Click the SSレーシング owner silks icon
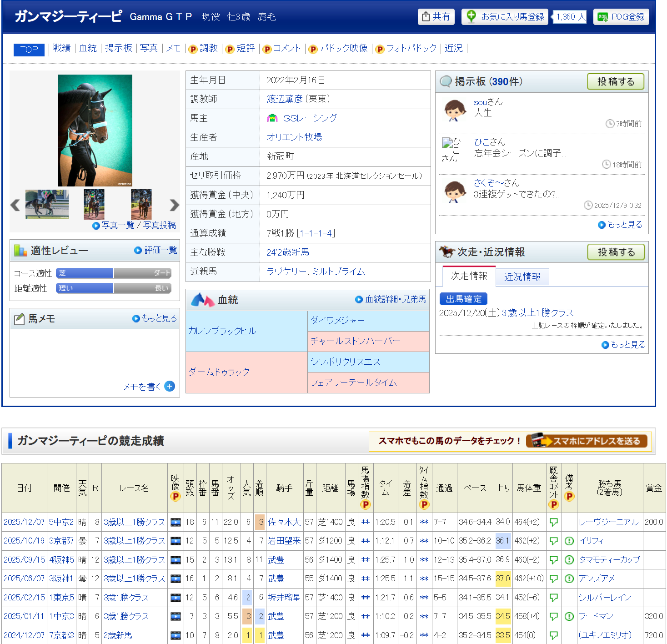Screen dimensions: 667x644 point(272,118)
